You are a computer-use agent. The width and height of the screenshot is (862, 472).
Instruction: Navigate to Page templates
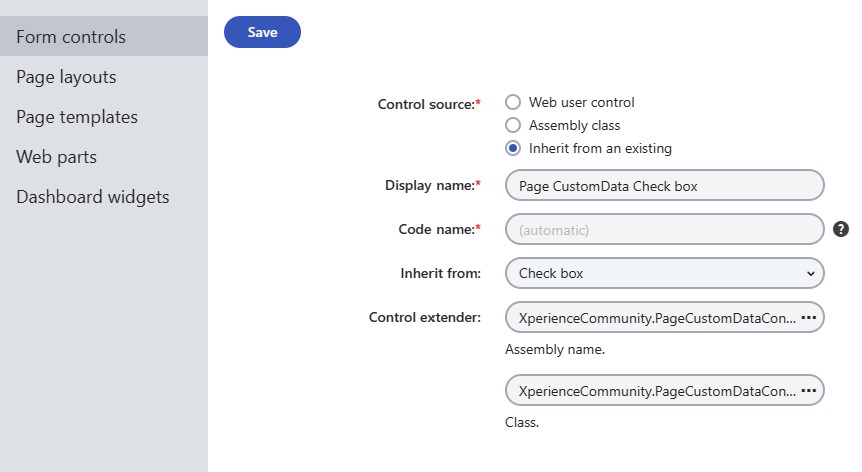click(77, 117)
